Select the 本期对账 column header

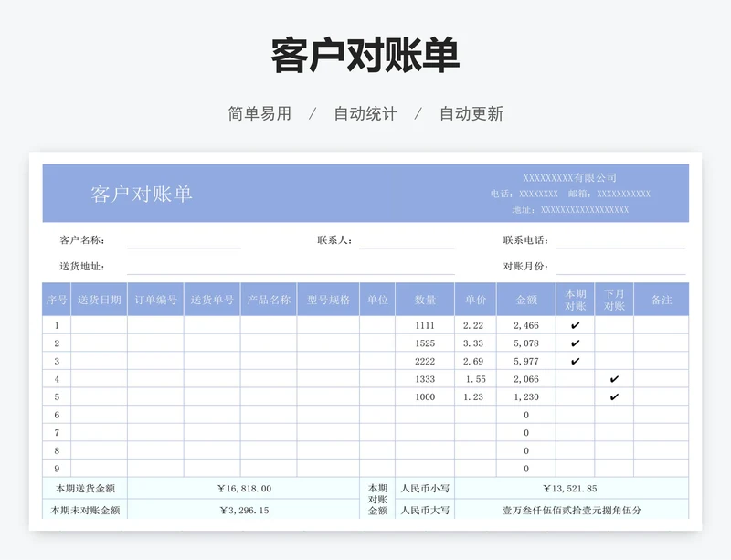click(576, 300)
